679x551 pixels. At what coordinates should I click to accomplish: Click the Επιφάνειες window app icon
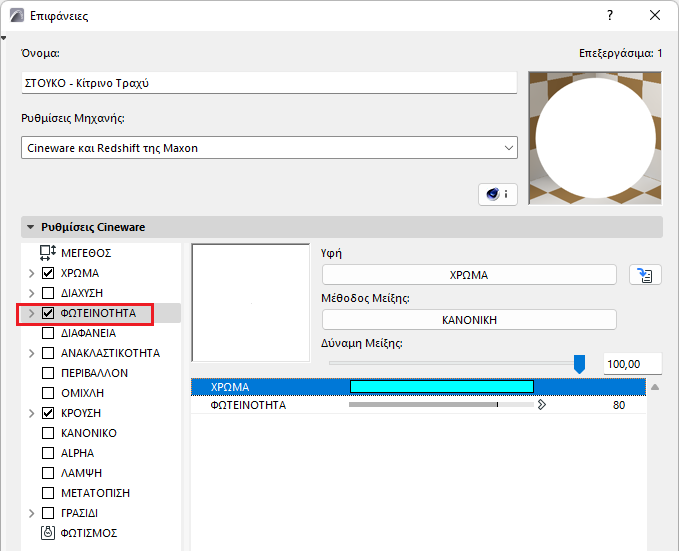click(x=17, y=16)
